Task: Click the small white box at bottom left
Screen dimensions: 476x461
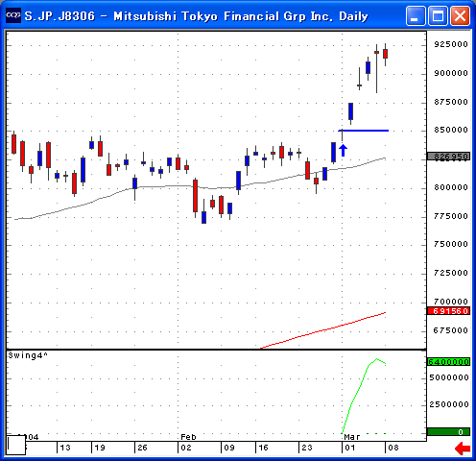Action: click(16, 445)
